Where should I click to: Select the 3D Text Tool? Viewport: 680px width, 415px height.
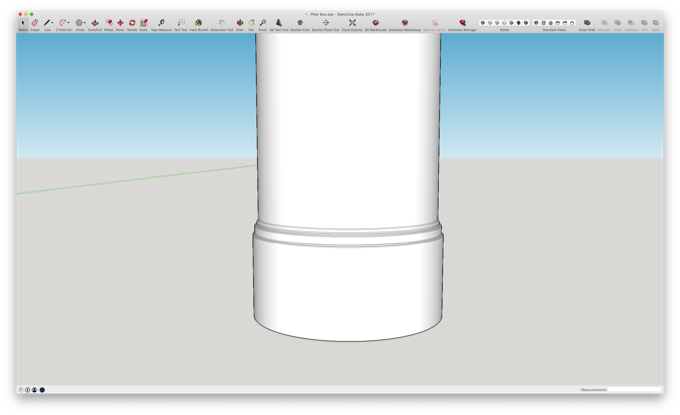tap(279, 23)
